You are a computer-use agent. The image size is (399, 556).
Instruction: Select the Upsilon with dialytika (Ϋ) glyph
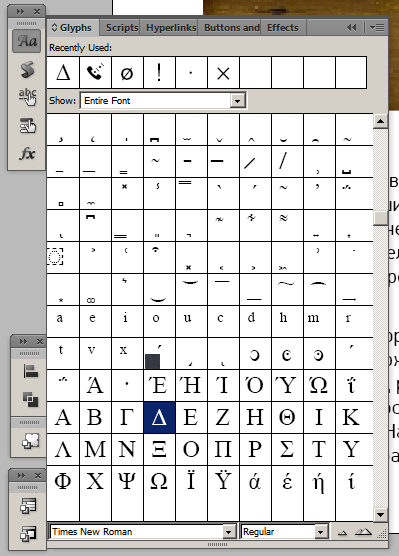[223, 482]
